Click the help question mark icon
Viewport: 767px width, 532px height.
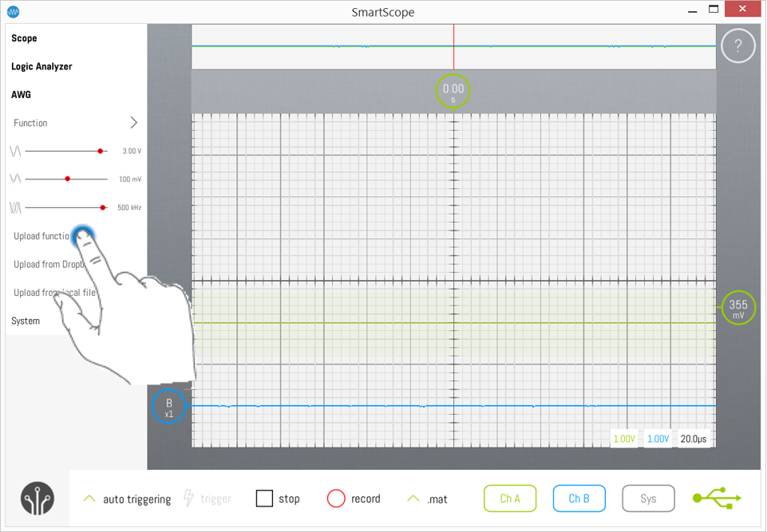[x=737, y=47]
